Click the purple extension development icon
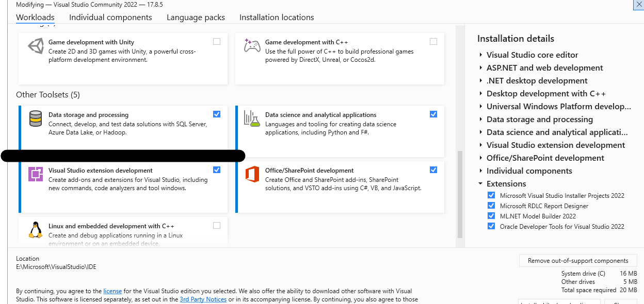 tap(36, 174)
